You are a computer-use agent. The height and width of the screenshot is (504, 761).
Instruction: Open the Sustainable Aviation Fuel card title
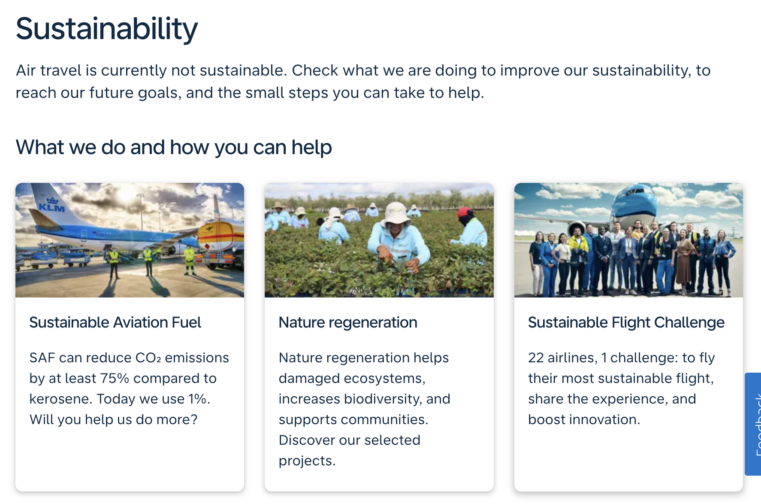tap(115, 322)
